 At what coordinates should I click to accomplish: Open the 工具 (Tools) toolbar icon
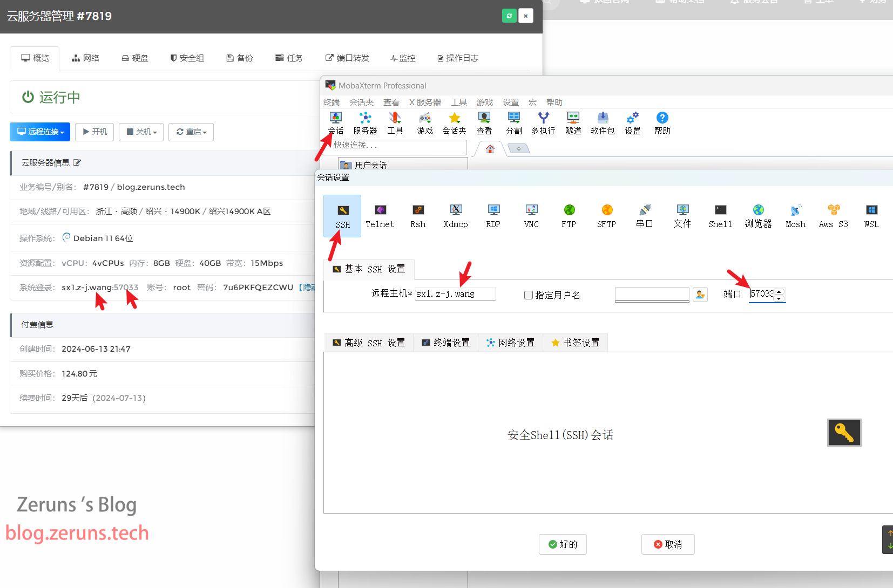[x=395, y=123]
